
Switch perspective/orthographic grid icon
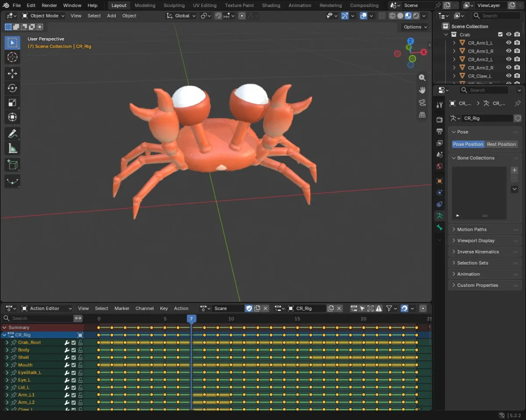click(x=422, y=115)
